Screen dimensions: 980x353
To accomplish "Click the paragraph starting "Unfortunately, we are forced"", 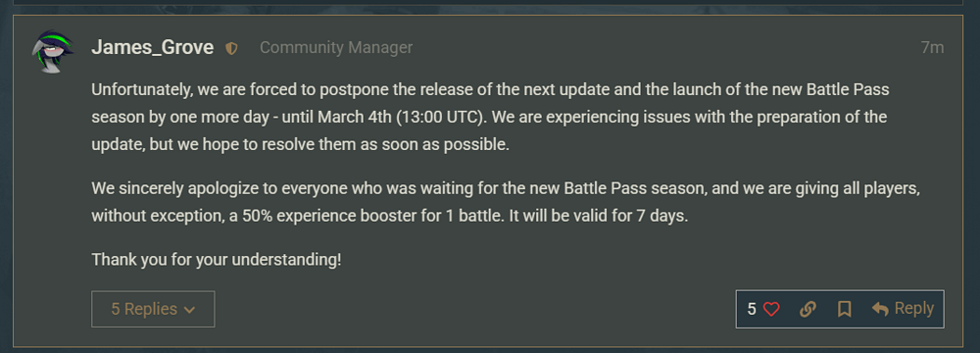I will pyautogui.click(x=491, y=117).
